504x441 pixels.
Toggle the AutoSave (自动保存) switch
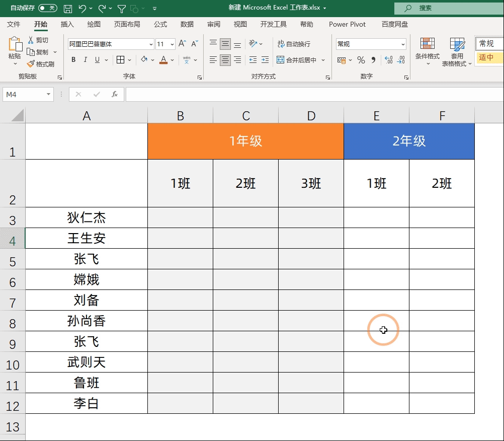click(x=48, y=8)
